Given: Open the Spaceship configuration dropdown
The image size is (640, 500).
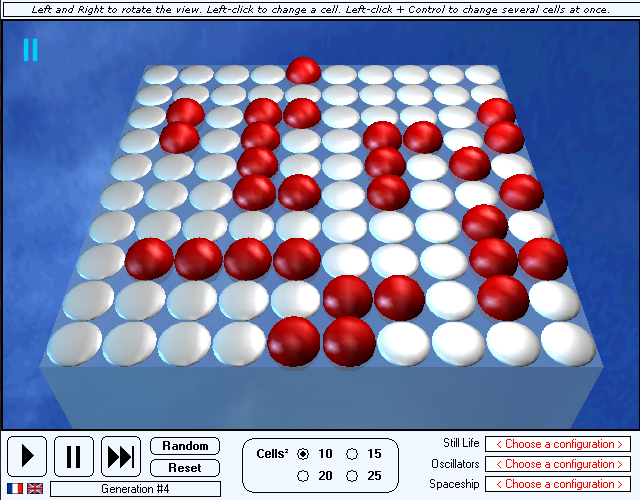Looking at the screenshot, I should coord(558,484).
